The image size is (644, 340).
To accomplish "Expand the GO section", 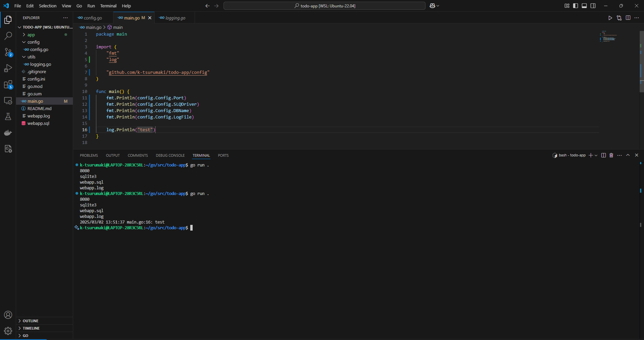I will pyautogui.click(x=45, y=336).
